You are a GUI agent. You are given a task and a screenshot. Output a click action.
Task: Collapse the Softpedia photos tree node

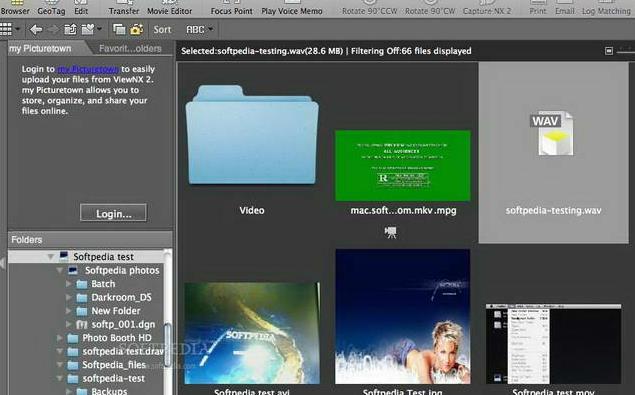pos(60,270)
